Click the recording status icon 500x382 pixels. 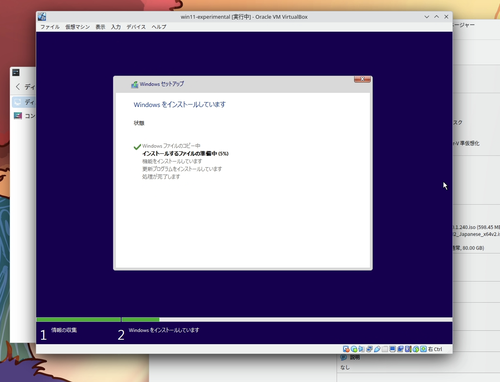coord(400,349)
